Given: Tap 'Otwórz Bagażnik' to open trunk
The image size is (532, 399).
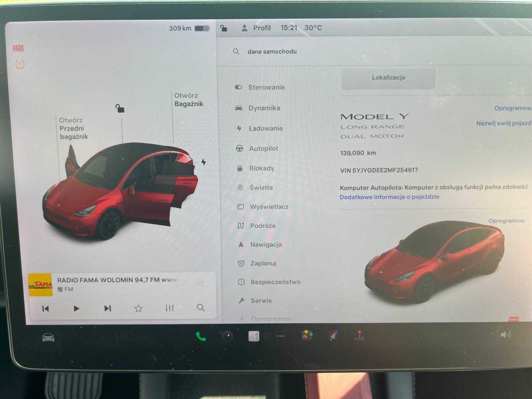Looking at the screenshot, I should (x=189, y=100).
